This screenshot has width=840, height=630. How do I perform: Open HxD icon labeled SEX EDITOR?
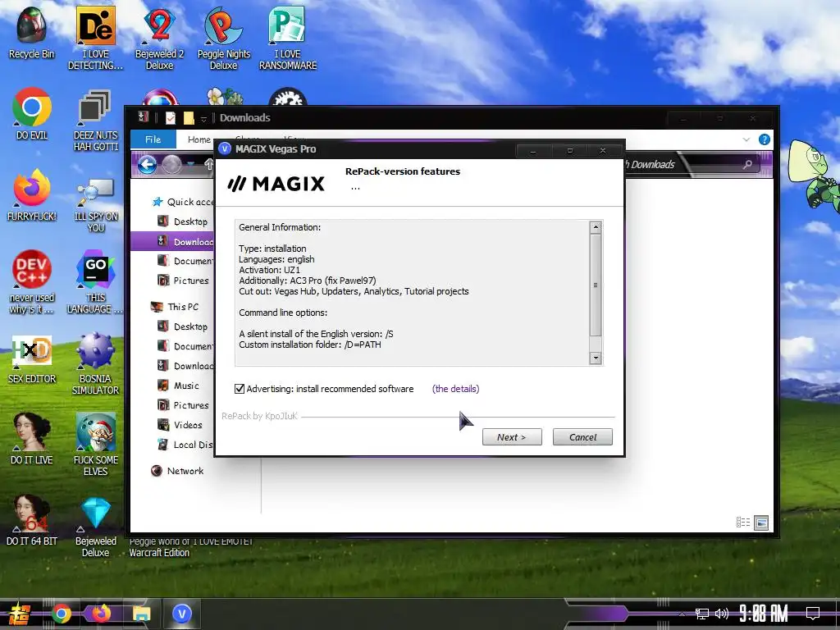coord(32,358)
